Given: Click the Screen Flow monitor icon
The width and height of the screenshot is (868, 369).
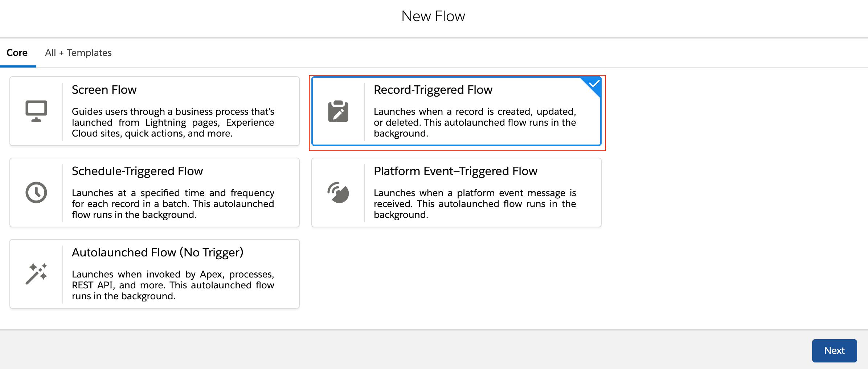Looking at the screenshot, I should (x=36, y=110).
